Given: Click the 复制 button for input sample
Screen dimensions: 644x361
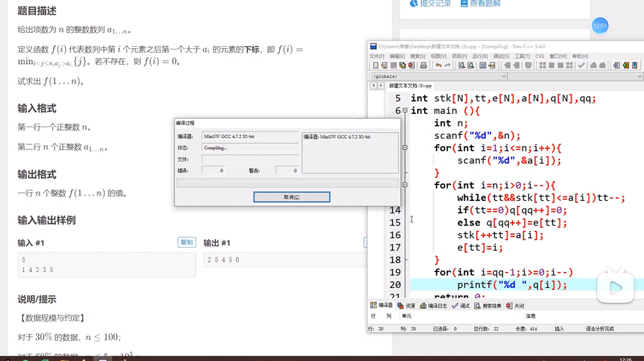Looking at the screenshot, I should coord(186,242).
